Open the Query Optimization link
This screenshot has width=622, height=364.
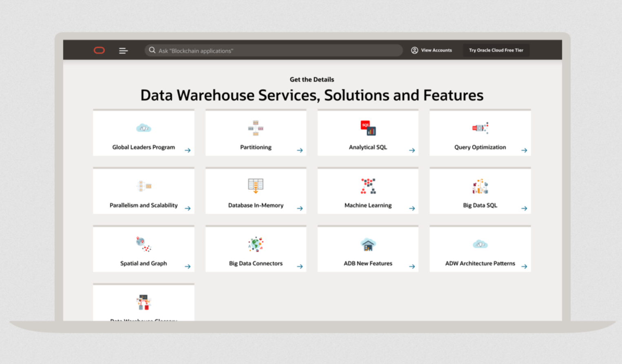[x=480, y=147]
